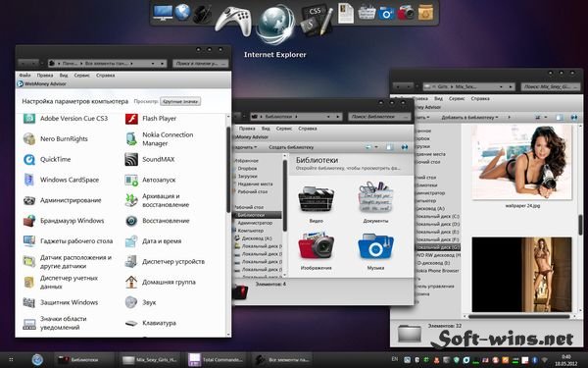Open the Сервис menu in control panel
The image size is (588, 368).
click(81, 76)
